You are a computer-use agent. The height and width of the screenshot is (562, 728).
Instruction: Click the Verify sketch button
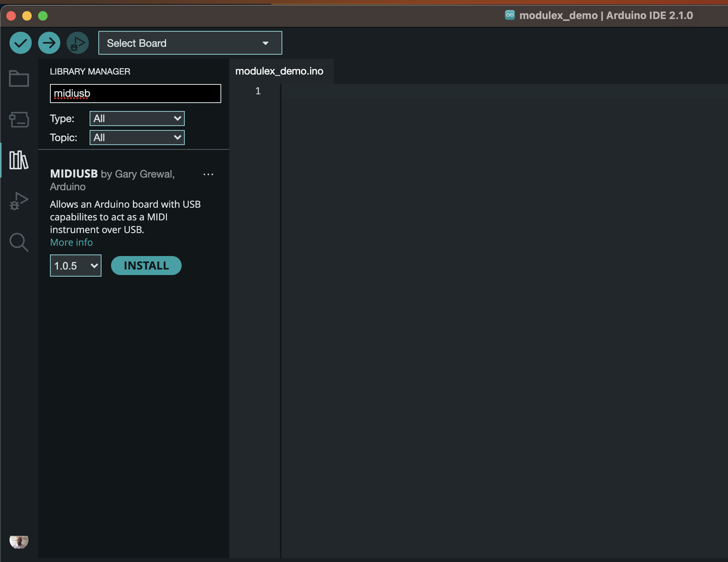(20, 42)
